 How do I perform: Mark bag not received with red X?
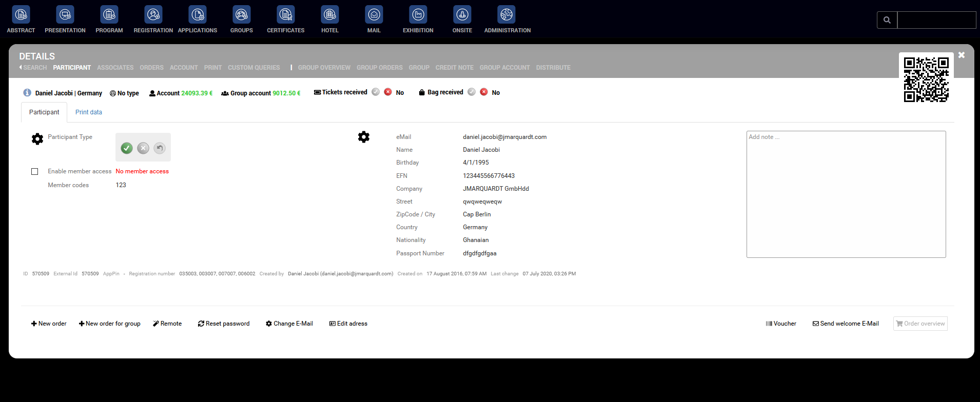pyautogui.click(x=484, y=92)
